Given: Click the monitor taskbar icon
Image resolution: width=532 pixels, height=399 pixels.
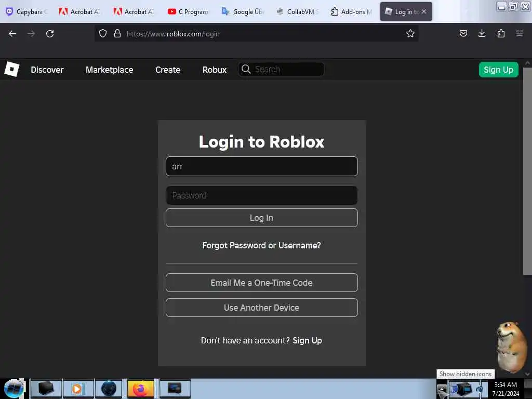Looking at the screenshot, I should (175, 389).
